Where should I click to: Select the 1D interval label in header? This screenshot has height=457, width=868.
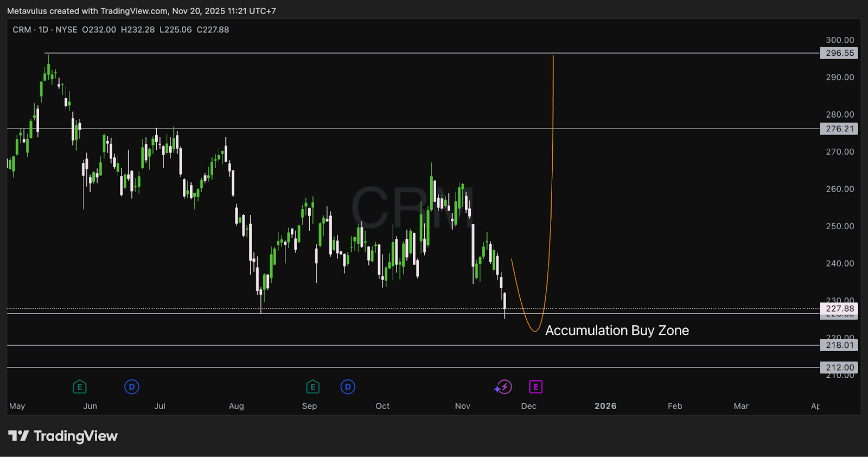[x=43, y=30]
